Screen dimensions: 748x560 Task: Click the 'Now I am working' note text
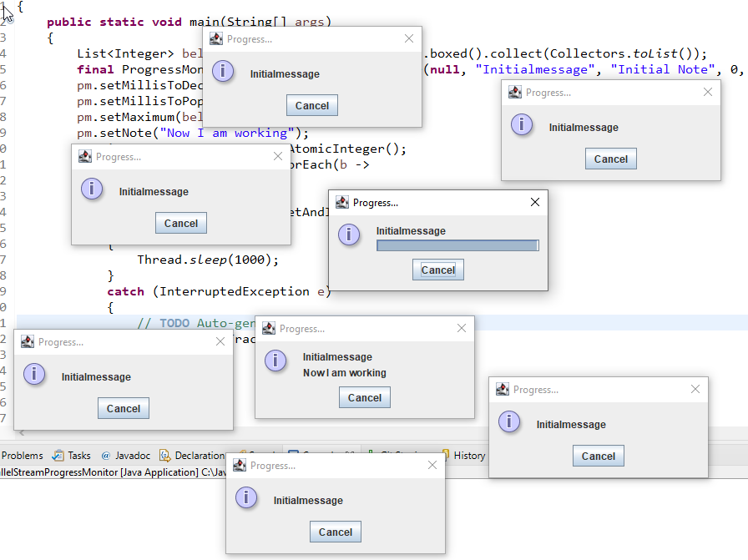(345, 372)
